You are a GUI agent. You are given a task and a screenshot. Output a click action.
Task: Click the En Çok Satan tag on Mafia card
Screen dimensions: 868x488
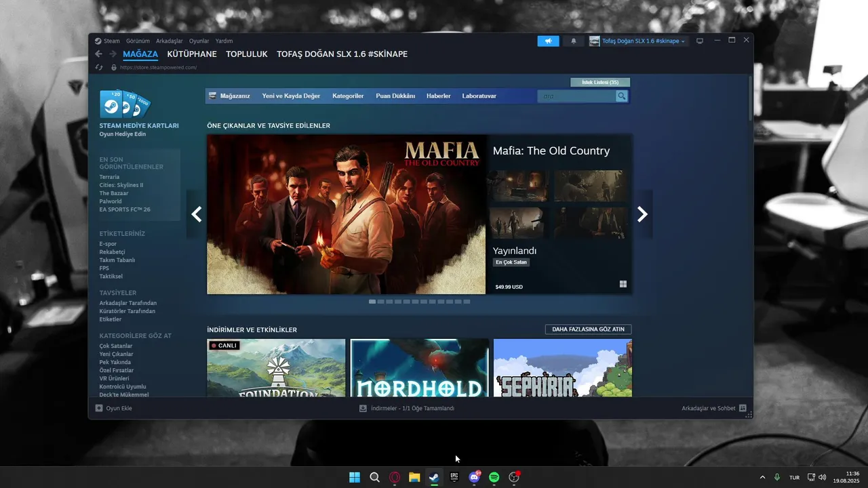pyautogui.click(x=511, y=262)
